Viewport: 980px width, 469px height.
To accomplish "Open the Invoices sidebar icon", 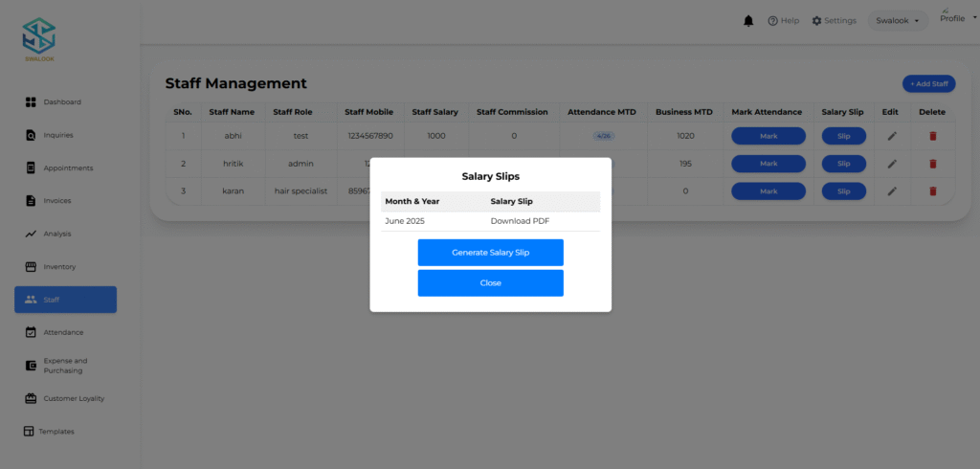I will pyautogui.click(x=31, y=201).
